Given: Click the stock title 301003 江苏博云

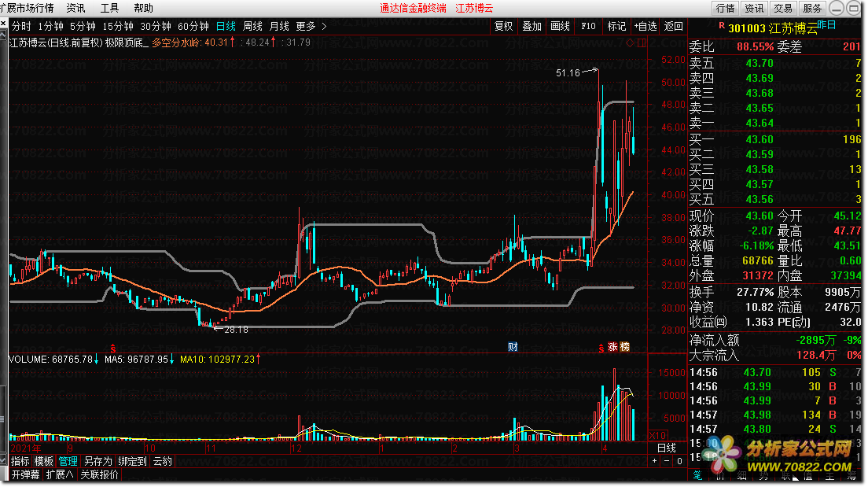Looking at the screenshot, I should click(772, 28).
